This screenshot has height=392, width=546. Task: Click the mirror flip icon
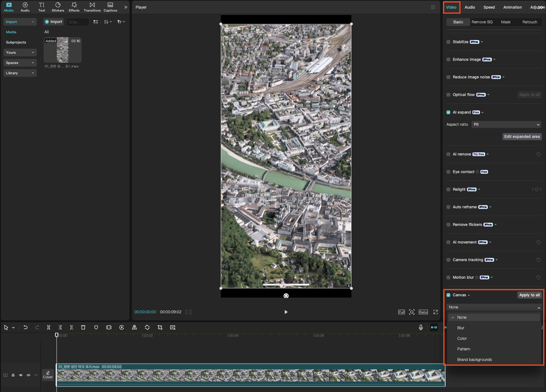[134, 327]
